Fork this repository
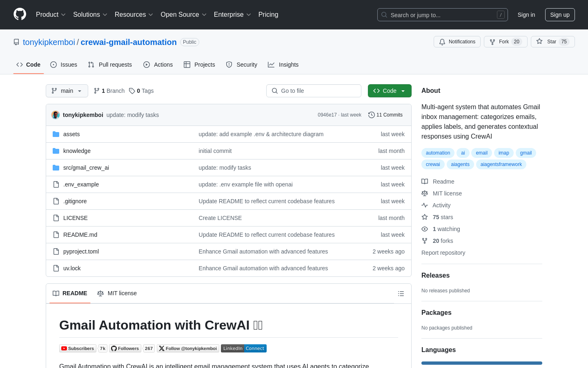This screenshot has height=368, width=588. click(x=506, y=42)
